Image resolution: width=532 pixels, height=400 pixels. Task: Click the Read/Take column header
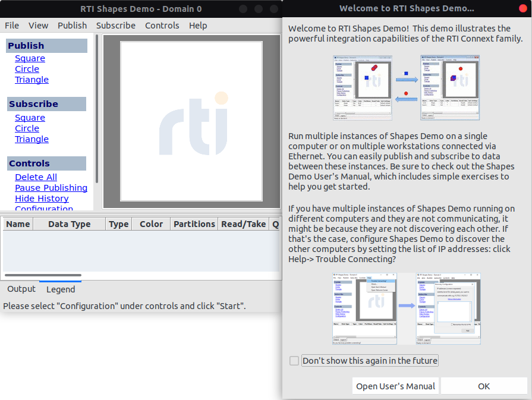point(243,224)
